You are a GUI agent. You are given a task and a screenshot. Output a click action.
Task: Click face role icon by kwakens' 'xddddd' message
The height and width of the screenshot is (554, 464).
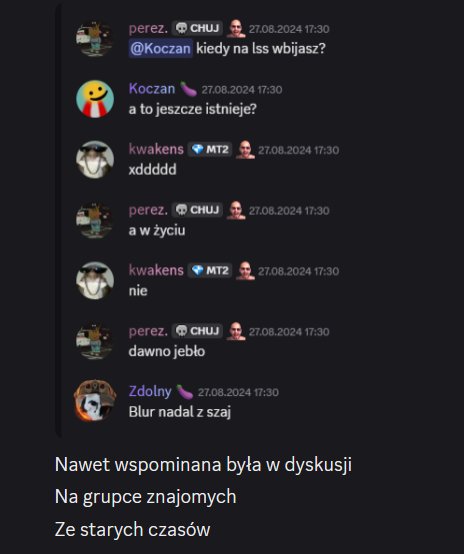[x=245, y=150]
